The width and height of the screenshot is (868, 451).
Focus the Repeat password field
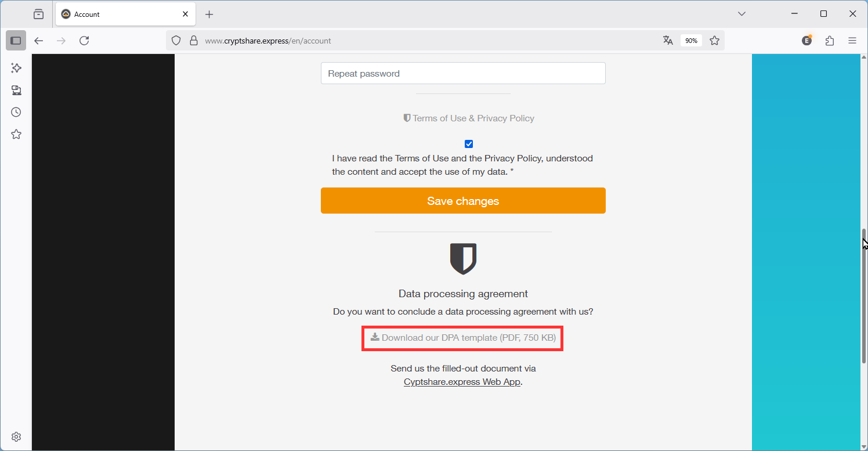coord(463,74)
